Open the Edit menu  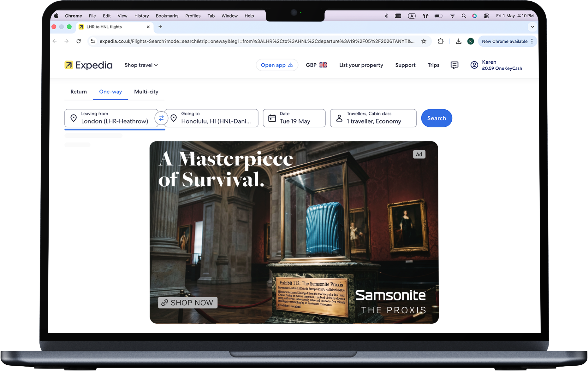click(x=107, y=16)
